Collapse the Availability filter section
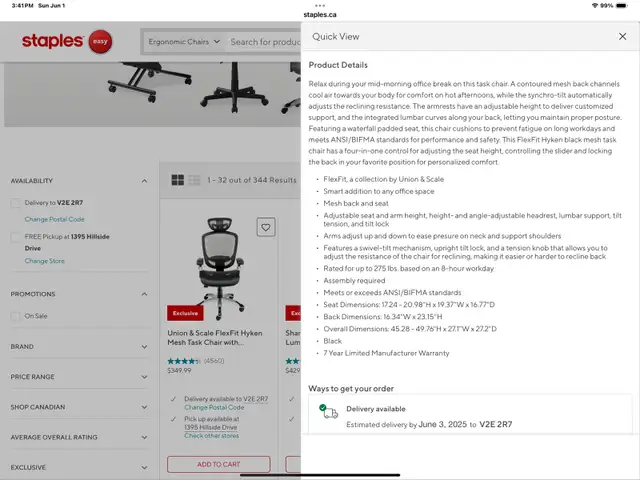 pyautogui.click(x=144, y=181)
